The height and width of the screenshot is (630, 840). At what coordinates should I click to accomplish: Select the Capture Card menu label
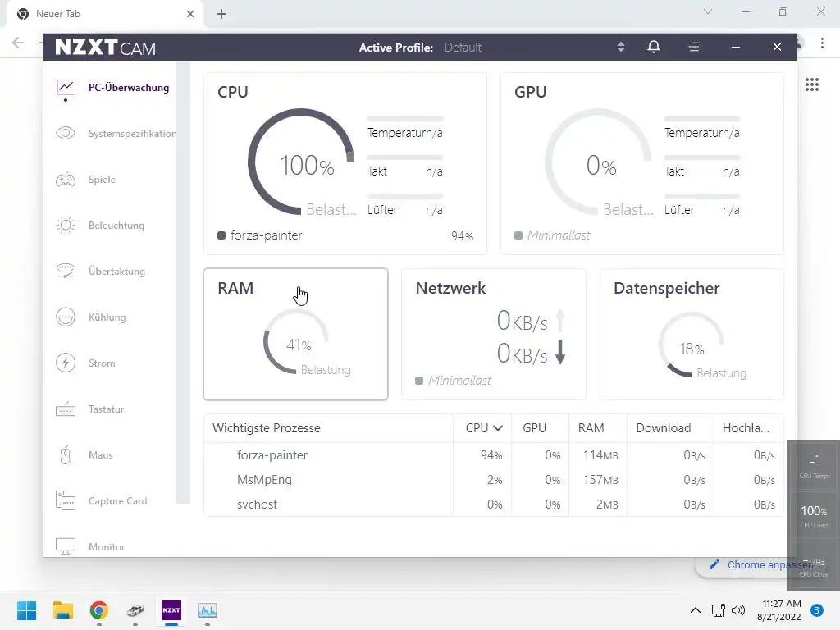point(117,501)
